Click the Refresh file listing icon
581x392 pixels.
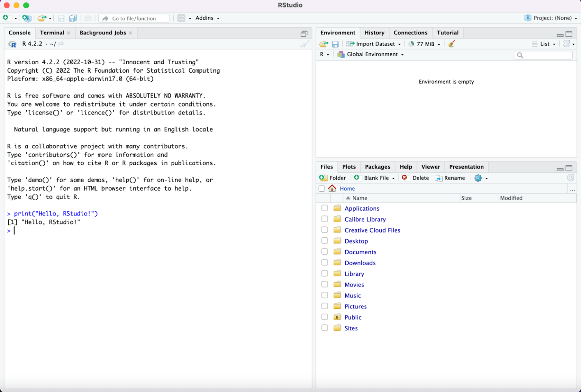(x=570, y=178)
